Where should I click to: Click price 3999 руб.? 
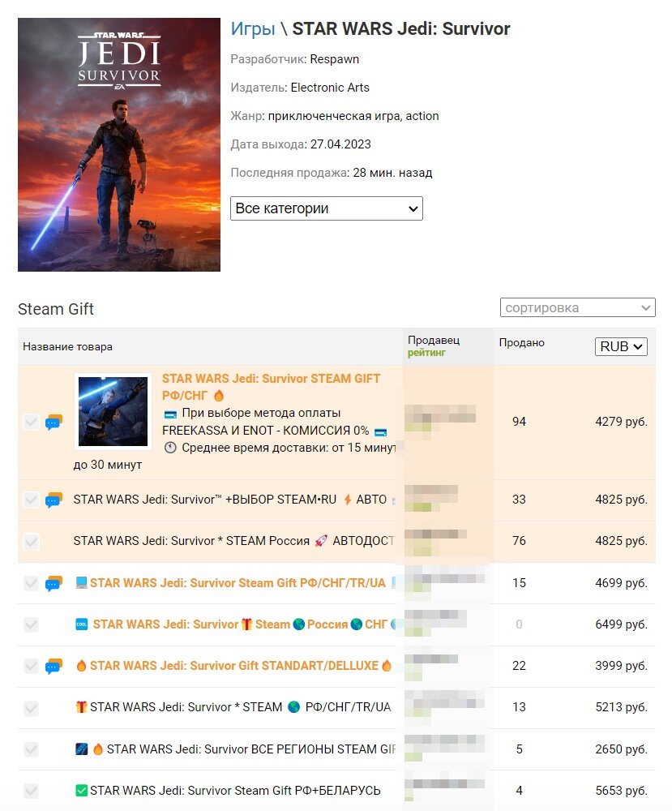(x=622, y=666)
